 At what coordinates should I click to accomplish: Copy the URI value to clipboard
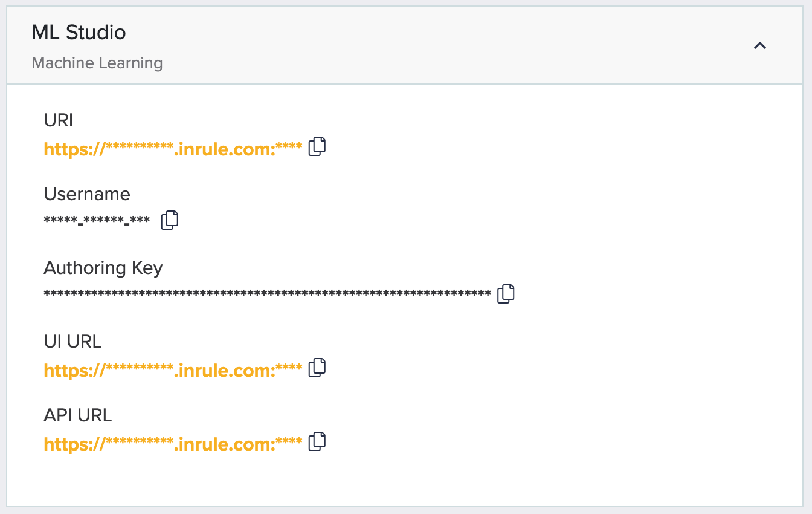[317, 147]
